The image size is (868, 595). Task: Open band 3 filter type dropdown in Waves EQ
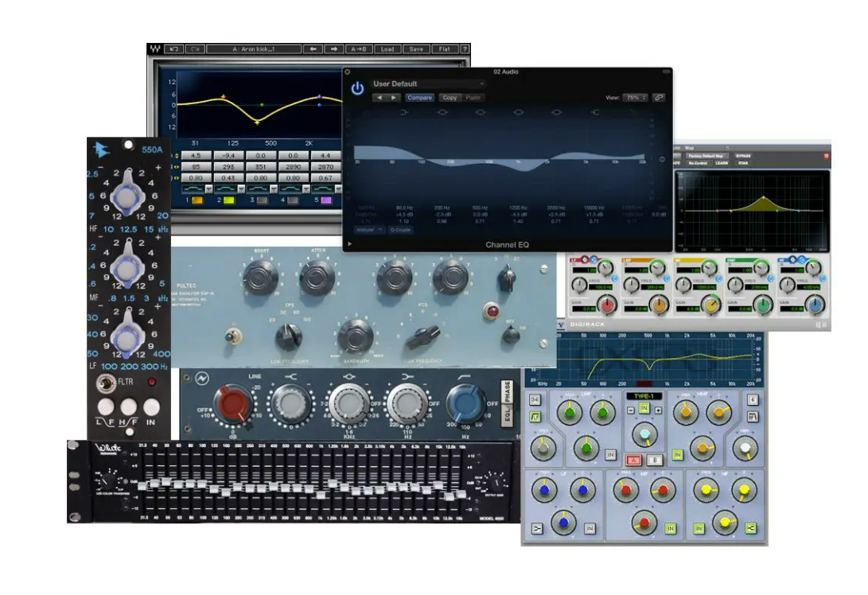pos(274,189)
